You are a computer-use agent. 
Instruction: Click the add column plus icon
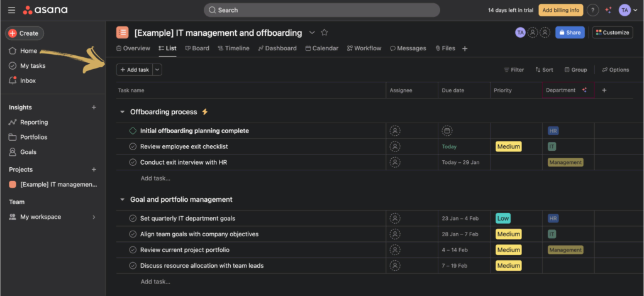pyautogui.click(x=604, y=90)
